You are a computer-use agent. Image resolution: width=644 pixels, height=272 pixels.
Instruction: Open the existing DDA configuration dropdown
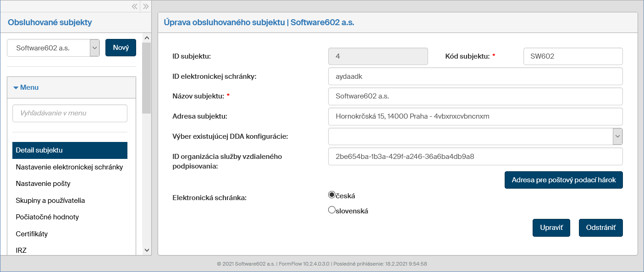(x=617, y=136)
